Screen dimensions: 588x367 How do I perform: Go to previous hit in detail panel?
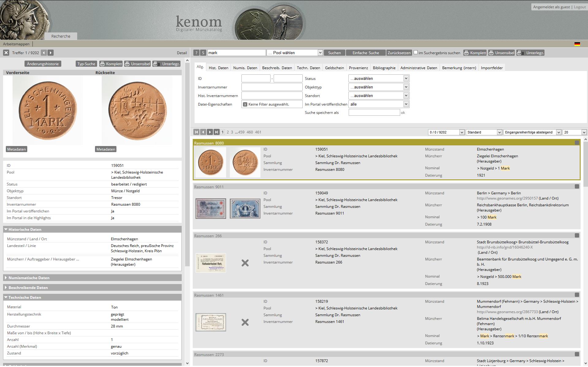[44, 53]
